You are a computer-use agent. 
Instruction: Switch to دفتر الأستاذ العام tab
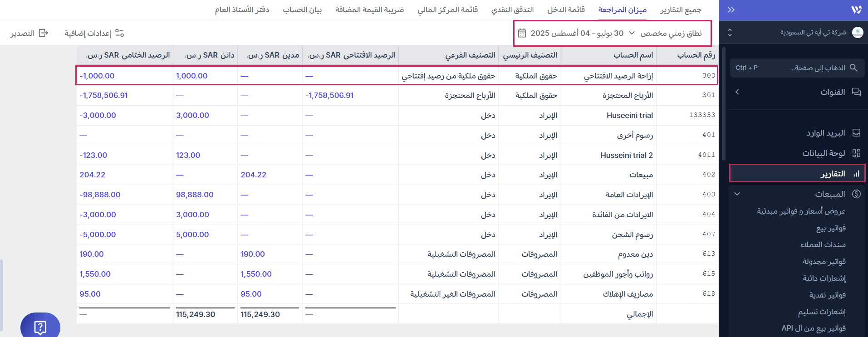[242, 10]
